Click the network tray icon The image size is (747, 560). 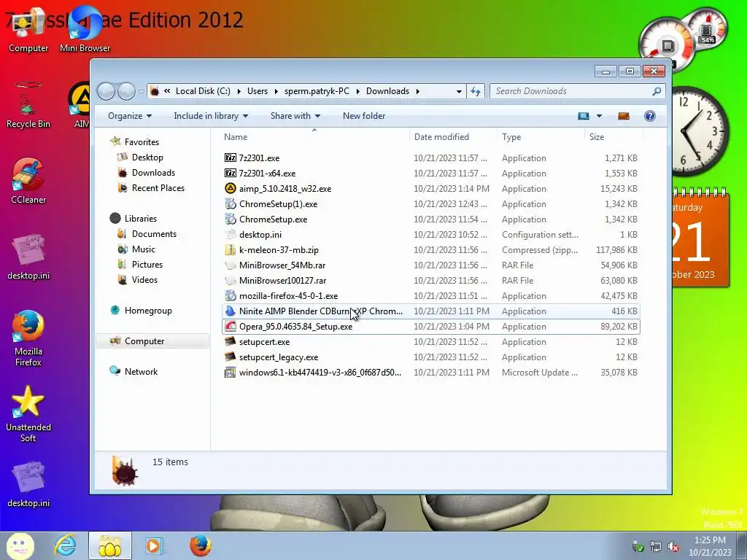point(656,547)
